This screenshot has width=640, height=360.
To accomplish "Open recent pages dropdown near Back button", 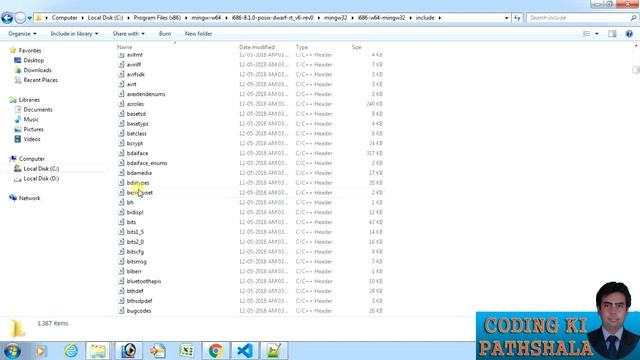I will pyautogui.click(x=29, y=18).
